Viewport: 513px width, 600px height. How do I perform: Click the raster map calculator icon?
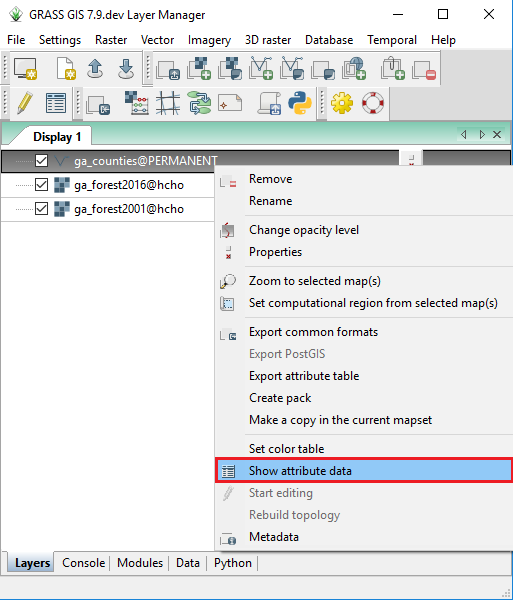click(137, 103)
